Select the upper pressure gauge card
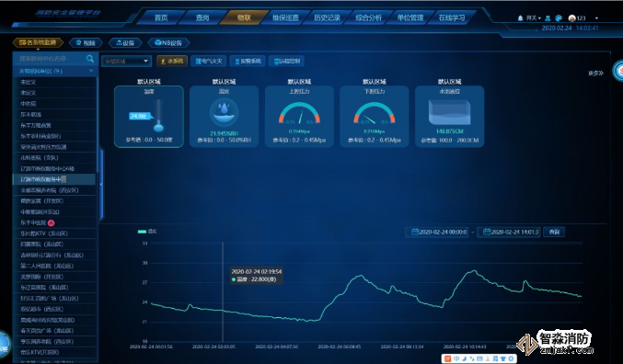 (299, 117)
